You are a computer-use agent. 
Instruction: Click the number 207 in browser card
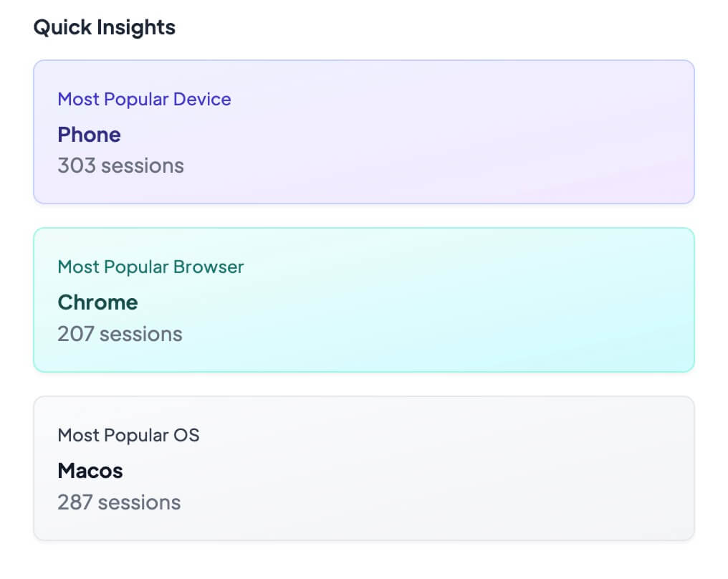pos(76,334)
